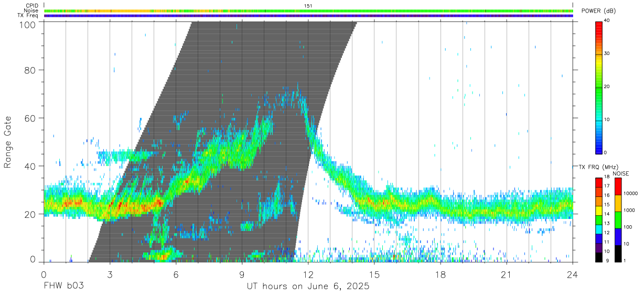Click CPID value 151
644x297 pixels.
tap(308, 6)
